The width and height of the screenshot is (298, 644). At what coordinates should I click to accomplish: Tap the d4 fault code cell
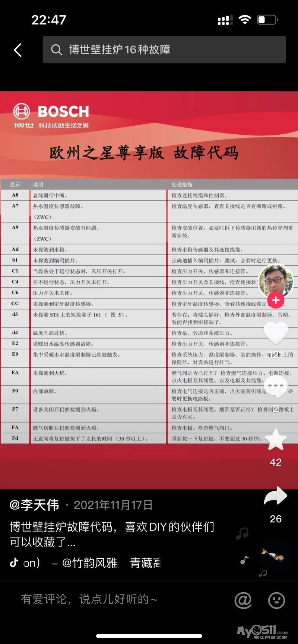tap(15, 333)
